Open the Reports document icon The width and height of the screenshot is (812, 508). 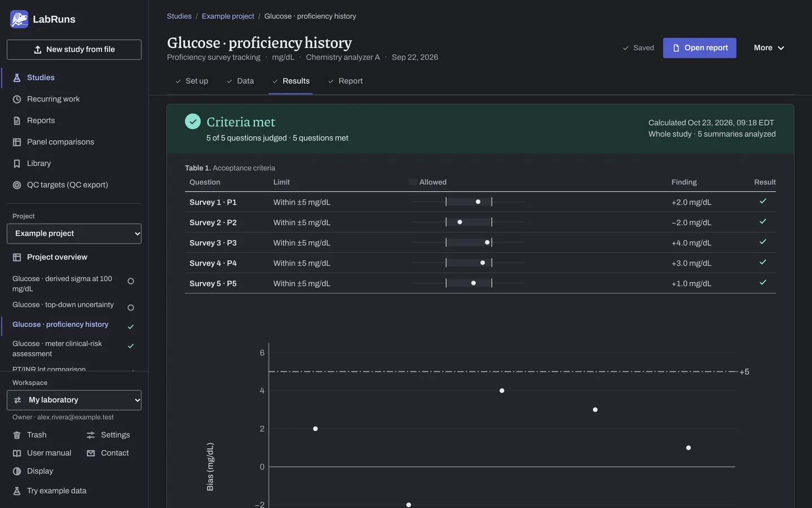pos(17,121)
